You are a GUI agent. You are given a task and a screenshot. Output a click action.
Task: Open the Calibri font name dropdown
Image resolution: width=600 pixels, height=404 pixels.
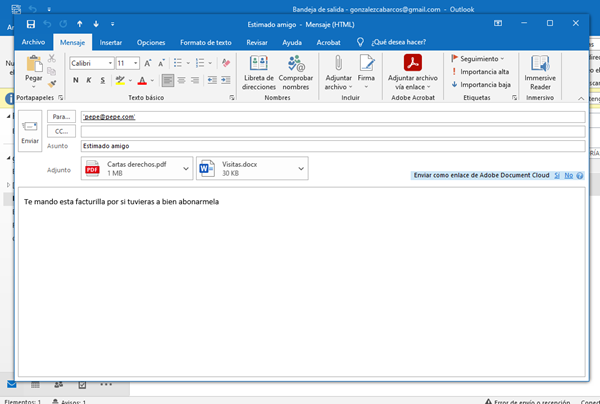click(108, 63)
